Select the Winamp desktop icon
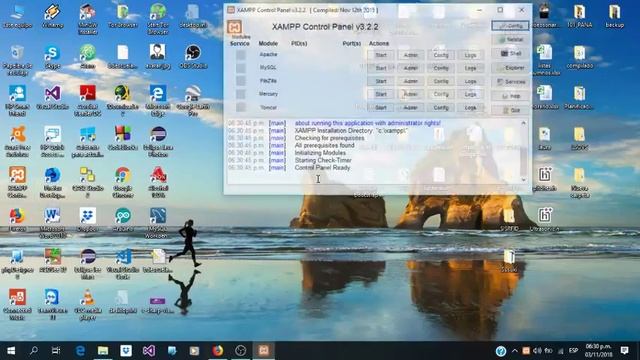The image size is (640, 360). coord(52,16)
